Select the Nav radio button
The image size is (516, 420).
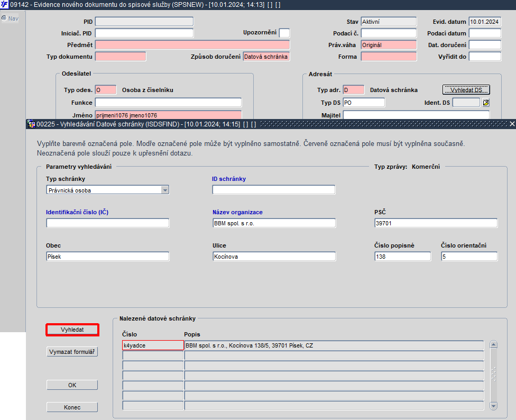[x=4, y=18]
